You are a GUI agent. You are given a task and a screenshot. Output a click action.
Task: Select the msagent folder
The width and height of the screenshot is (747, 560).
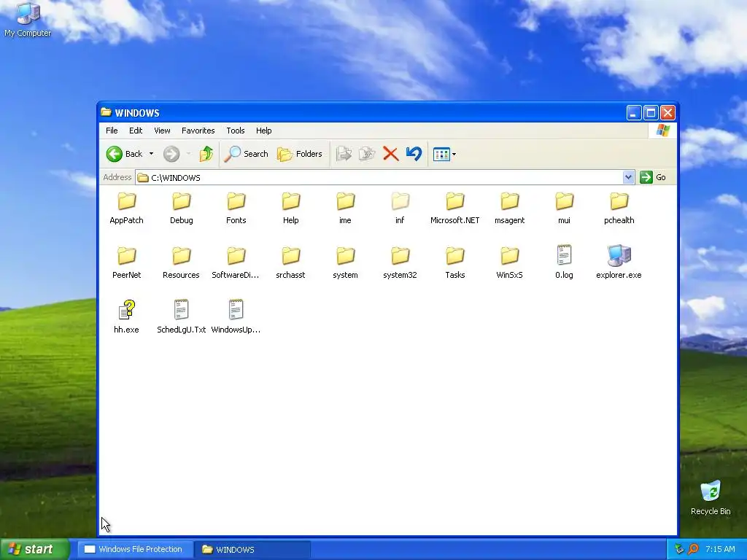(510, 208)
